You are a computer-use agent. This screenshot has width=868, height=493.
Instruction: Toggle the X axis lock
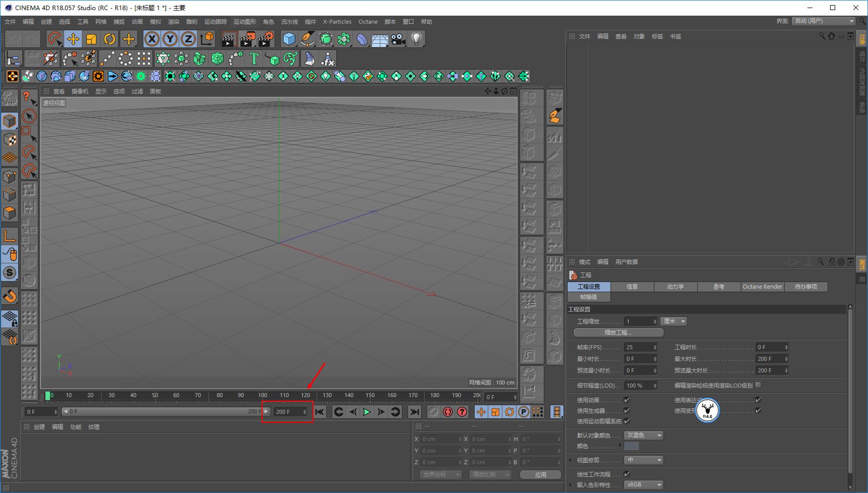[152, 39]
